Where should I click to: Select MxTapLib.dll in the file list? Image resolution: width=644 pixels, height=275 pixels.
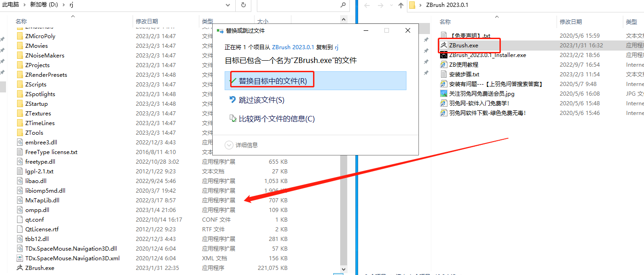tap(42, 200)
